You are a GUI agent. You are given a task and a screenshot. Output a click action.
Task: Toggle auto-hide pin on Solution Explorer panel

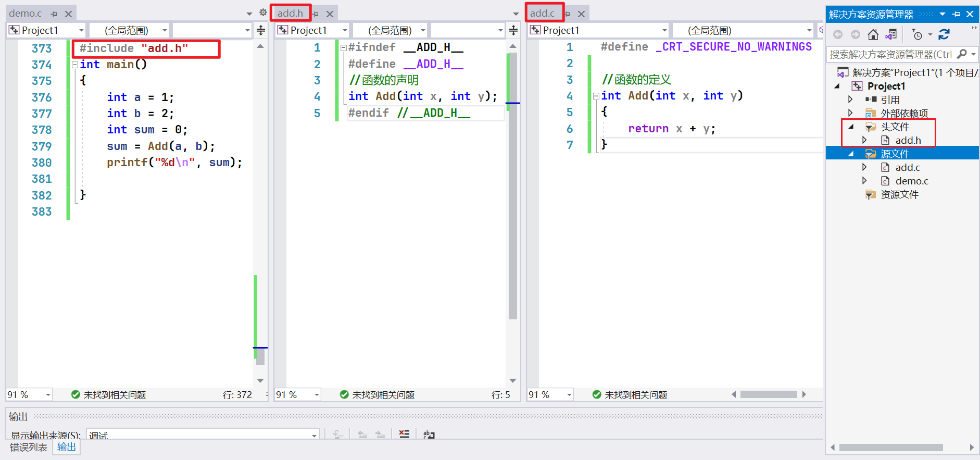[956, 14]
